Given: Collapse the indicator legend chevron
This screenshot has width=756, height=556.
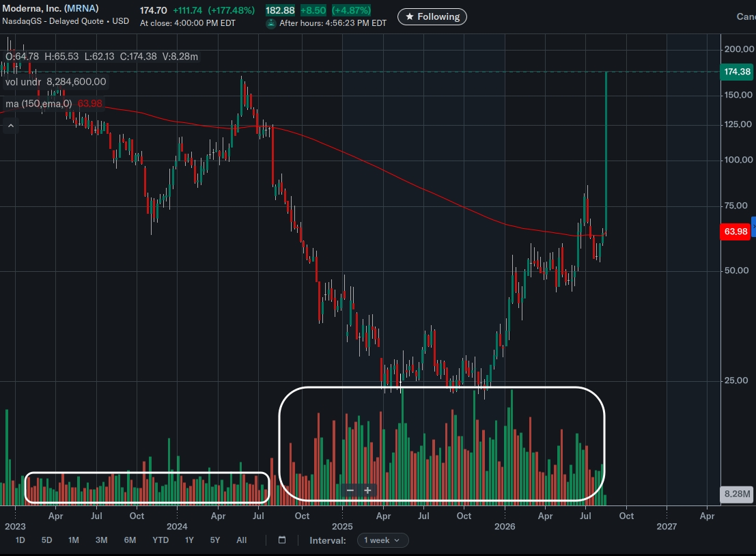Looking at the screenshot, I should tap(11, 126).
